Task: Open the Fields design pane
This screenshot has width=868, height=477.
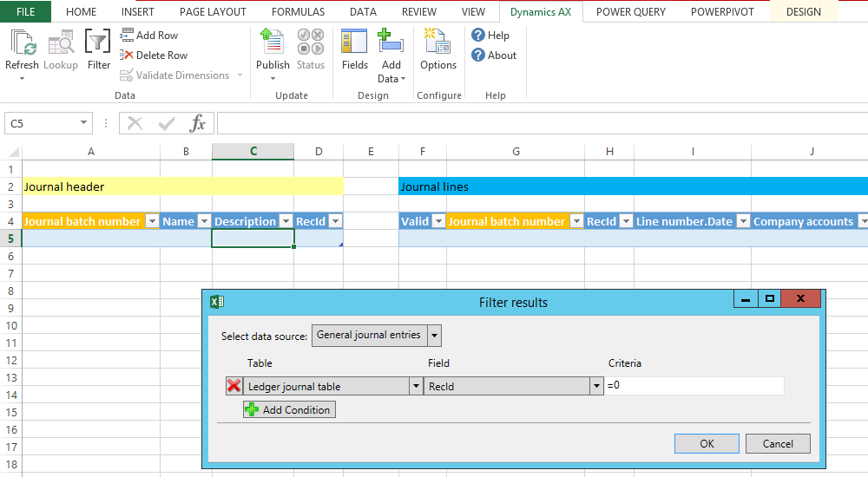Action: [354, 45]
